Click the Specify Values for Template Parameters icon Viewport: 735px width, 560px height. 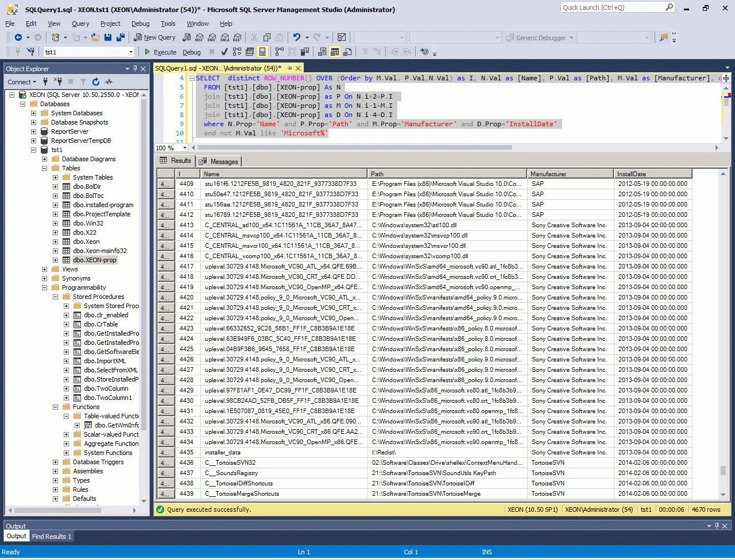[x=424, y=52]
